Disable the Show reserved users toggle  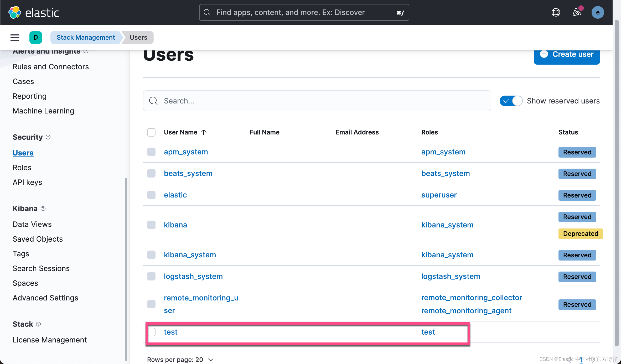(510, 101)
